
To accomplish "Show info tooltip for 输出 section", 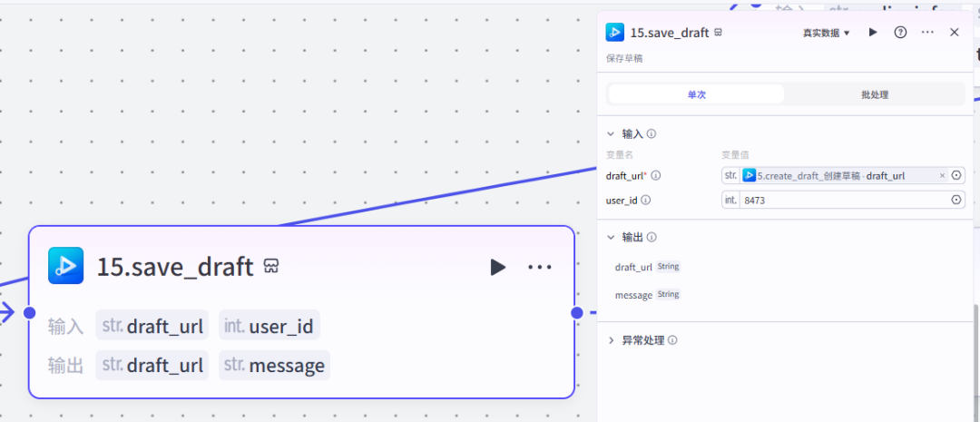I will click(x=652, y=238).
